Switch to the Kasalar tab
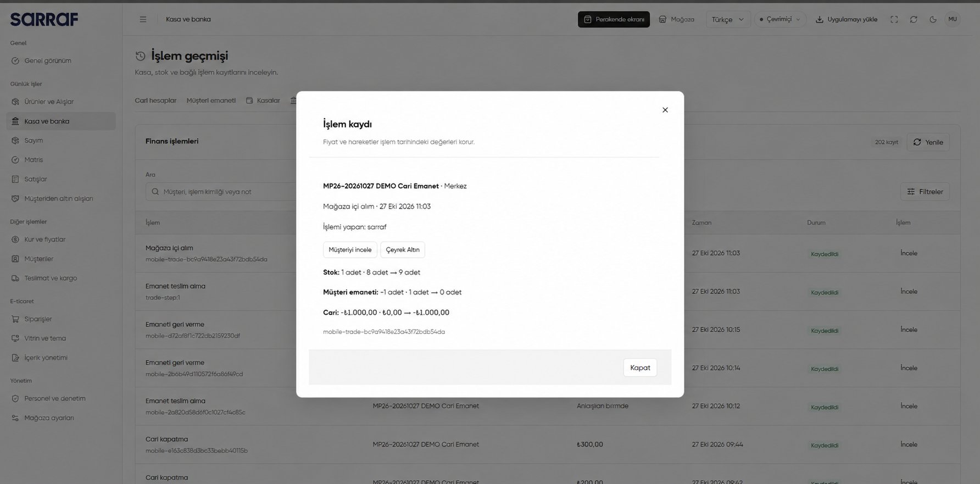This screenshot has height=484, width=980. (263, 101)
